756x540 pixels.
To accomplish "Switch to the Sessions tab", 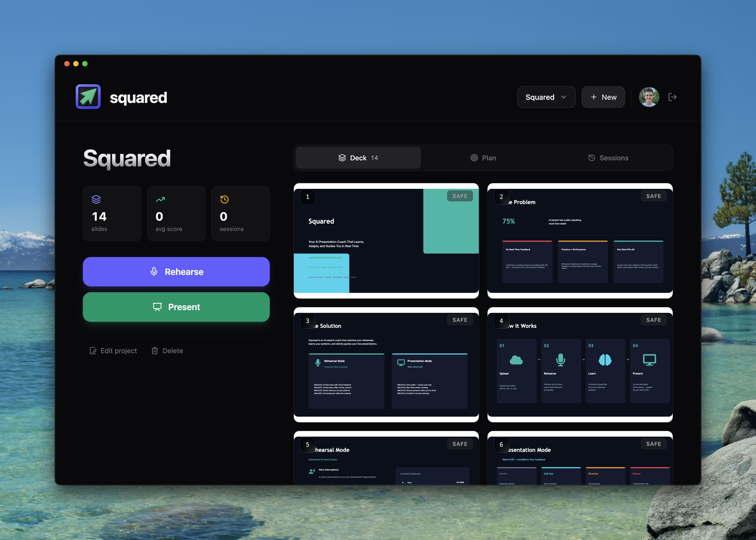I will pos(608,158).
